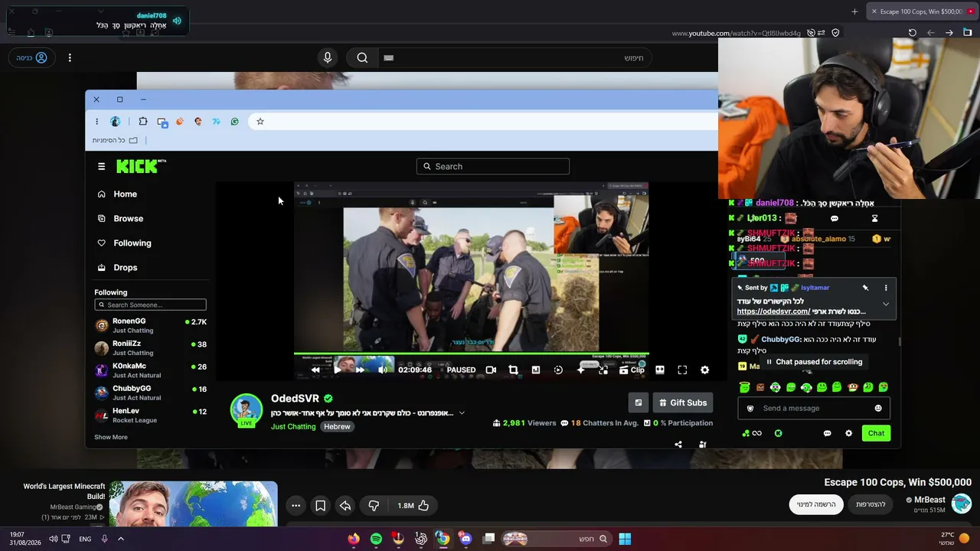Click Show More under Following
980x551 pixels.
tap(111, 437)
